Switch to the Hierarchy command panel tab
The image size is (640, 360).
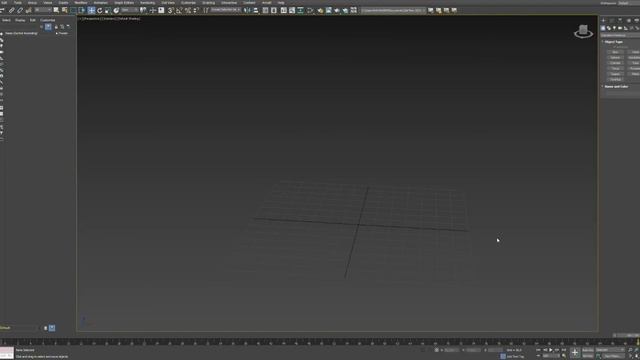click(x=620, y=20)
